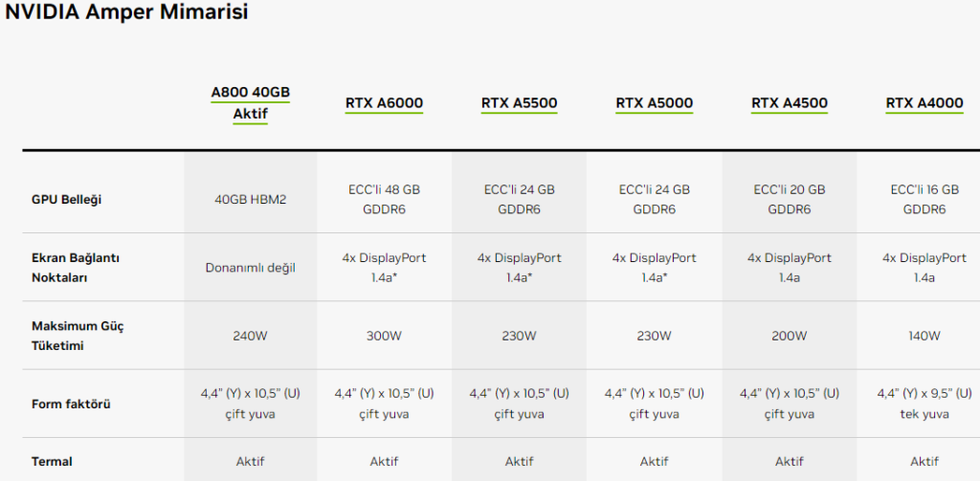Select the 140W power consumption value
The height and width of the screenshot is (481, 980).
(x=924, y=336)
